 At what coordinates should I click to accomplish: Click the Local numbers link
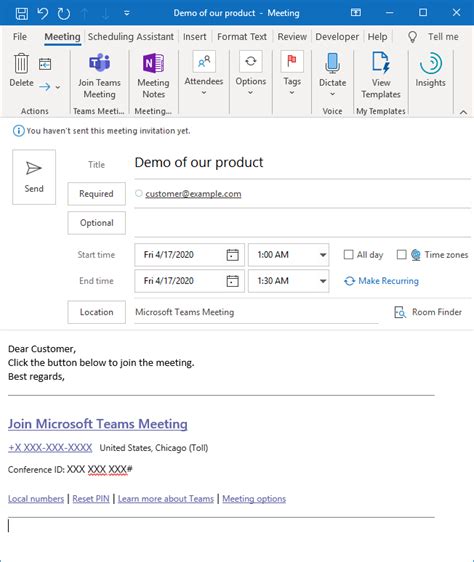tap(36, 499)
